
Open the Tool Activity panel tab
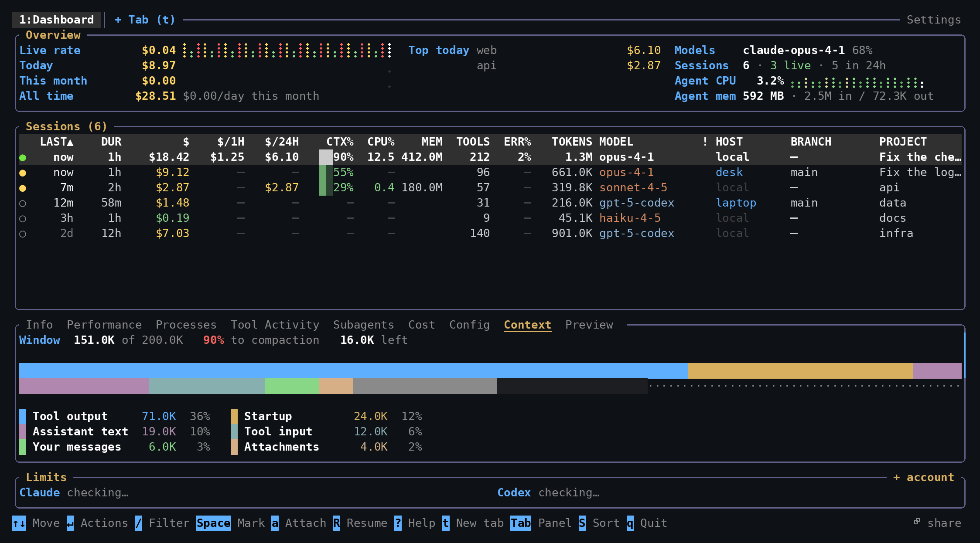275,325
